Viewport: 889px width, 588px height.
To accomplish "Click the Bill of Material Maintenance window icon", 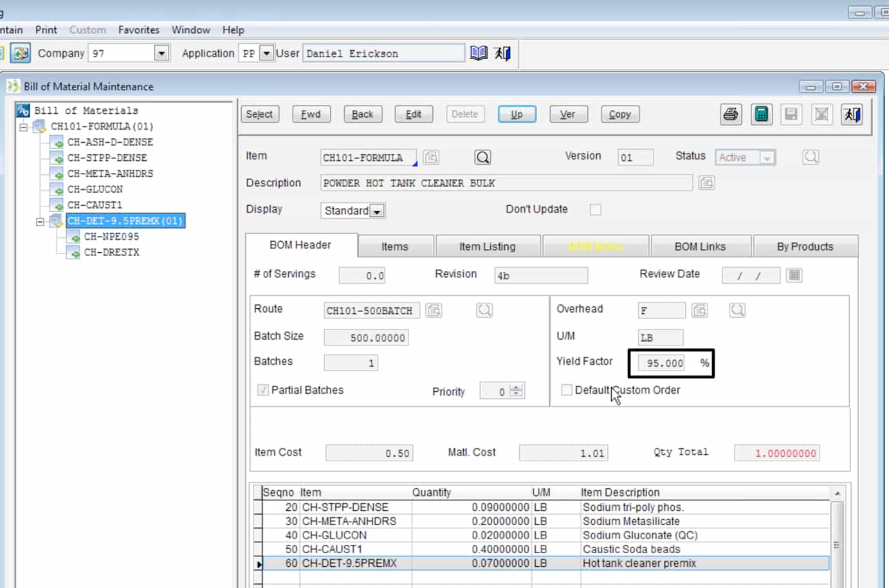I will pos(13,86).
